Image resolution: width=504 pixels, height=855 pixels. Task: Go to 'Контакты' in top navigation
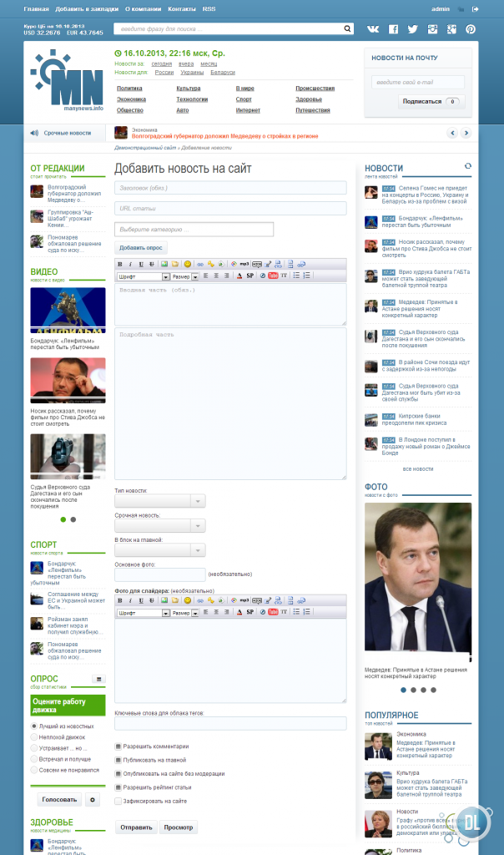(x=182, y=8)
